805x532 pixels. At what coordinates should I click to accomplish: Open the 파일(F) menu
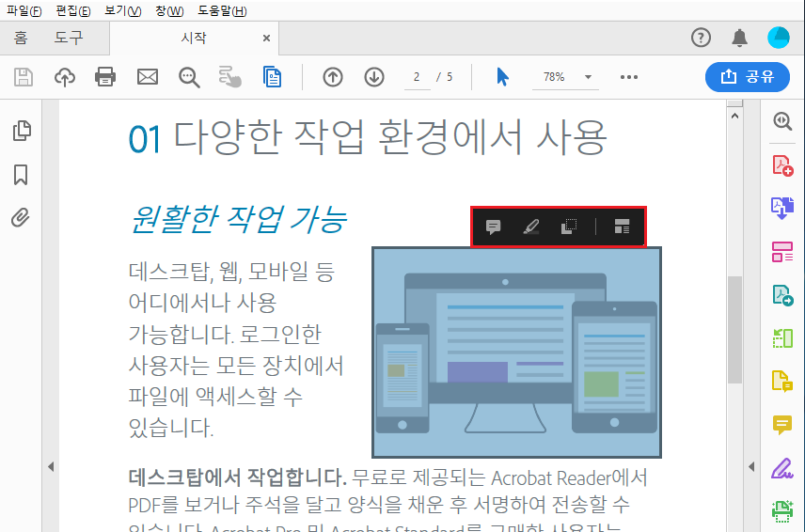click(24, 10)
